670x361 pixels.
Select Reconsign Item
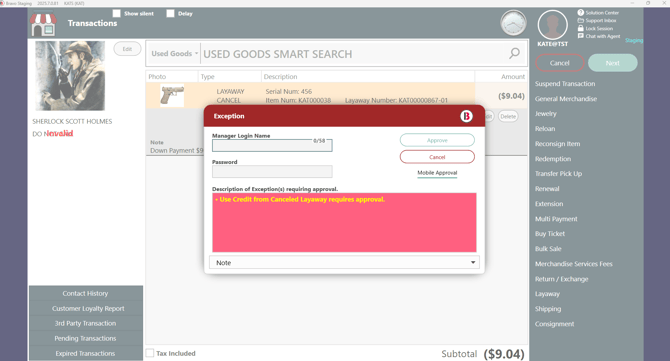557,144
